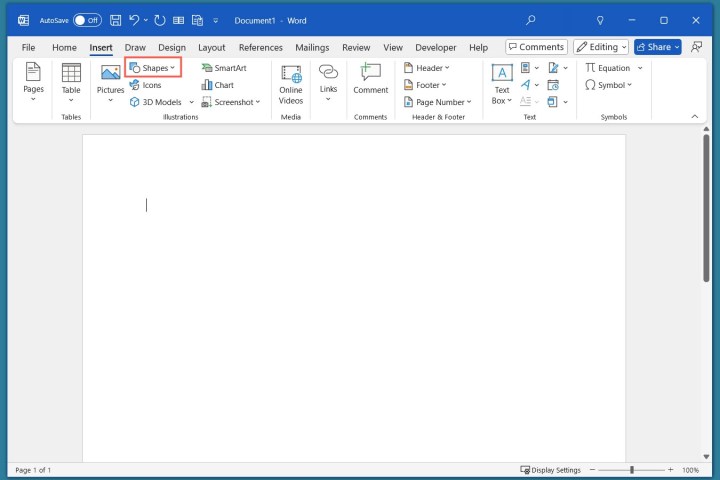Insert a Chart from the ribbon

point(217,85)
